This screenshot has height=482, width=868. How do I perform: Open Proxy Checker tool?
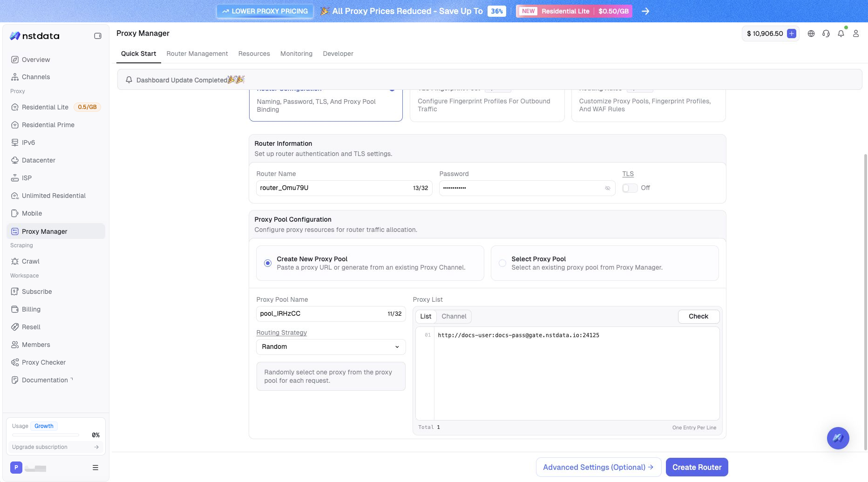(56, 362)
